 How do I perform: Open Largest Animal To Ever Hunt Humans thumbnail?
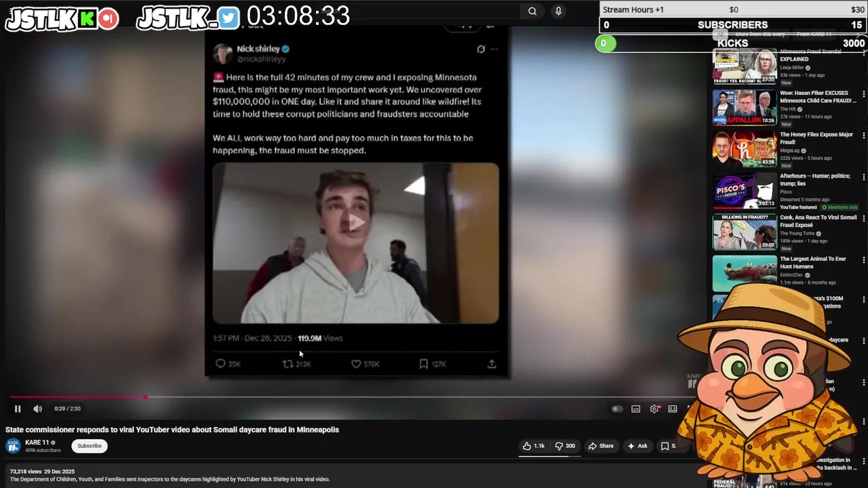pos(745,273)
